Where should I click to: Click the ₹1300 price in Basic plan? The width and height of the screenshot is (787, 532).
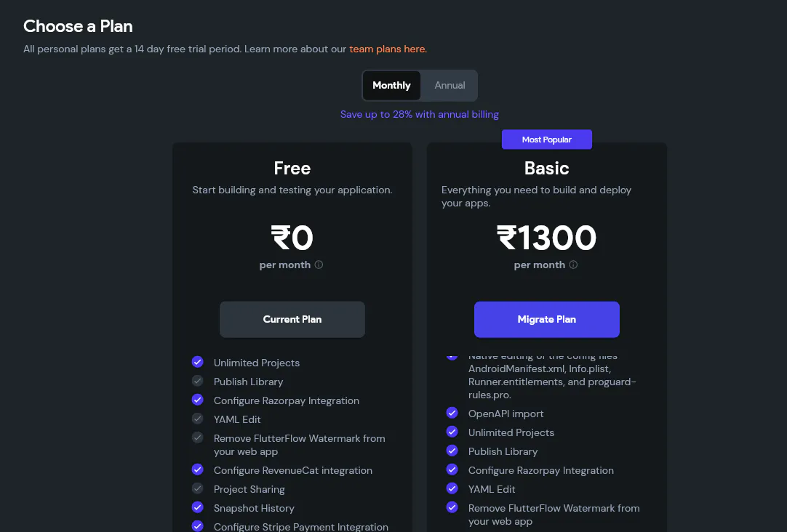[547, 238]
